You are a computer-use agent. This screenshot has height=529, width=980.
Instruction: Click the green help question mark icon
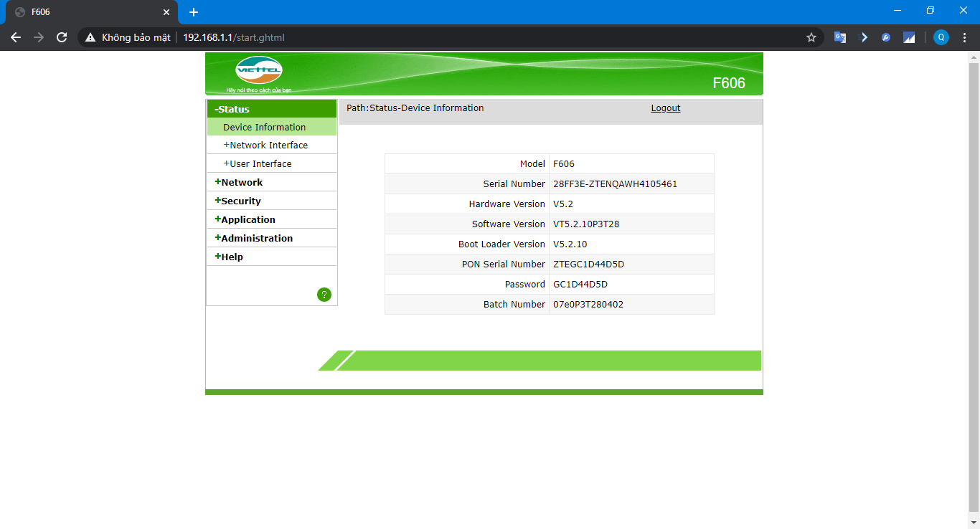pyautogui.click(x=324, y=295)
